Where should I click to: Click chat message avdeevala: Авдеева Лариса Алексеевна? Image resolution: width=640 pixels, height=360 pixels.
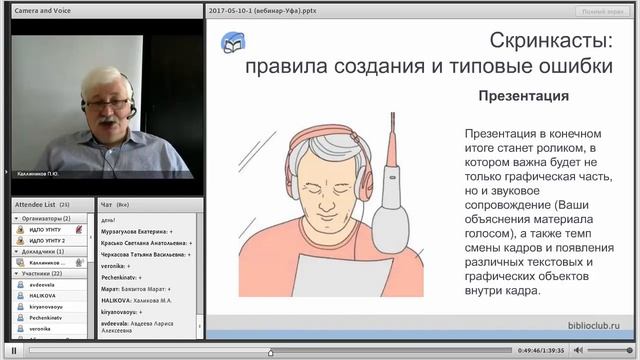point(137,327)
